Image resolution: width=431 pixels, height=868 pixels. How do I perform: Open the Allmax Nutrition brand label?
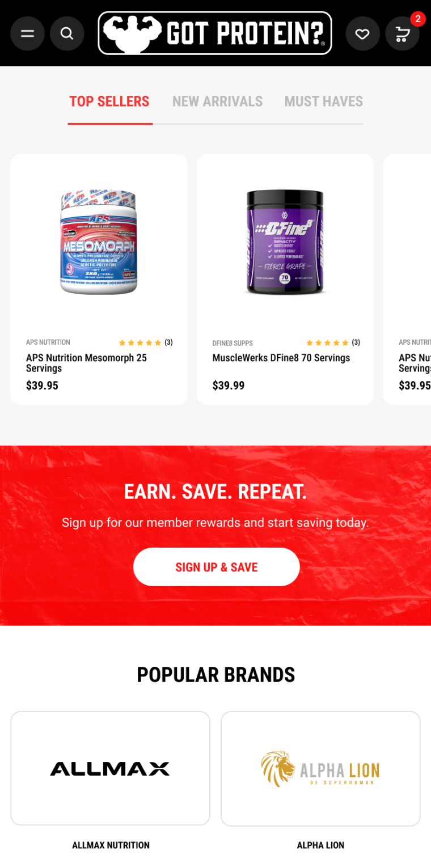point(111,845)
